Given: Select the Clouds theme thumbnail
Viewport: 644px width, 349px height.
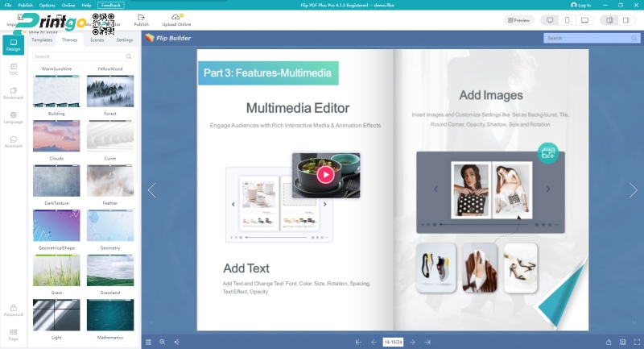Looking at the screenshot, I should (x=56, y=135).
